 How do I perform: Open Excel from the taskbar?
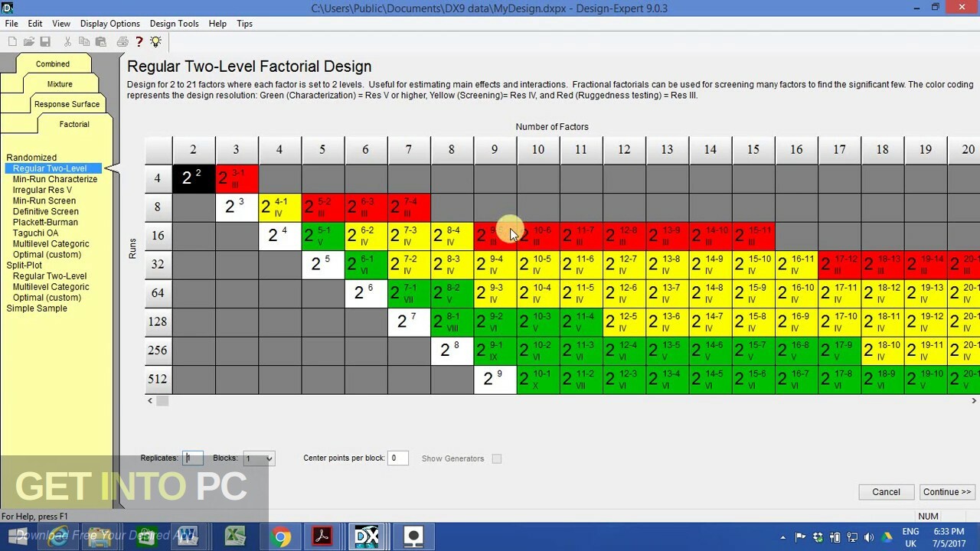tap(235, 536)
